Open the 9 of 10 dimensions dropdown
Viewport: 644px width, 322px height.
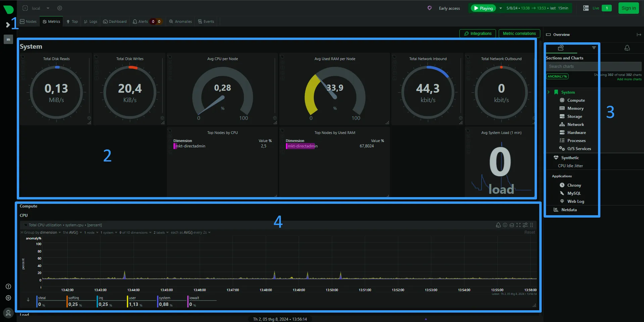coord(136,232)
